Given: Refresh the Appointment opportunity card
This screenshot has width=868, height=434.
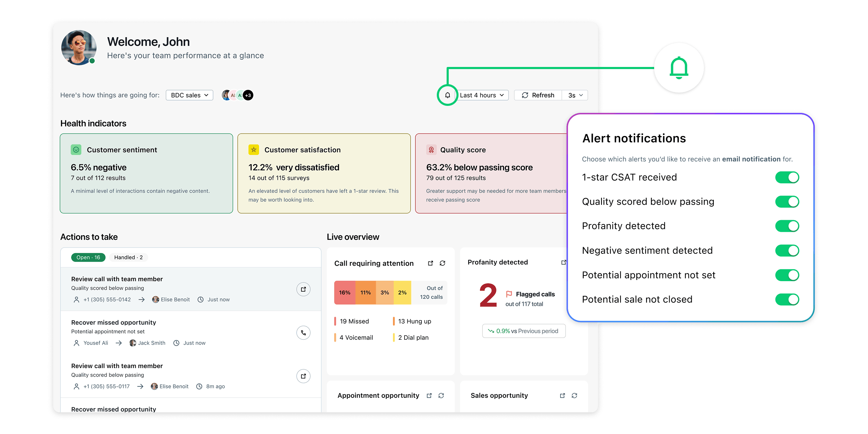Looking at the screenshot, I should pos(441,395).
